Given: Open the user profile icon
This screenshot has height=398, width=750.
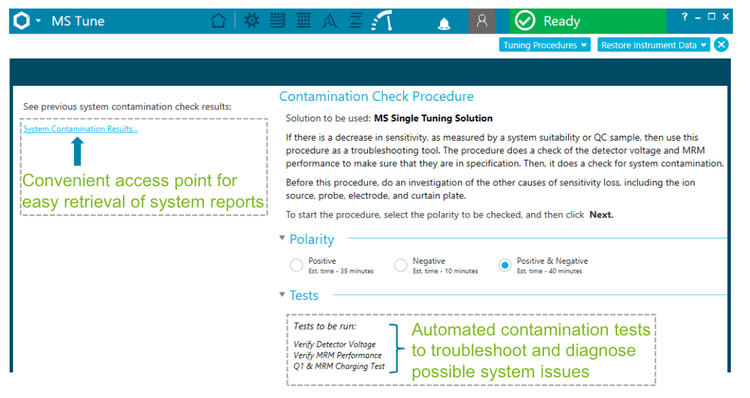Looking at the screenshot, I should [x=482, y=21].
